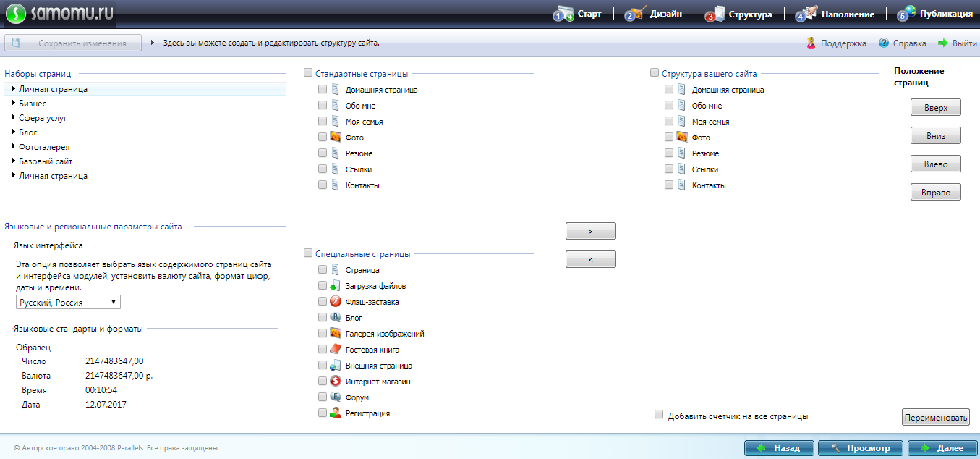This screenshot has width=980, height=459.
Task: Expand the Блог page set
Action: 14,132
